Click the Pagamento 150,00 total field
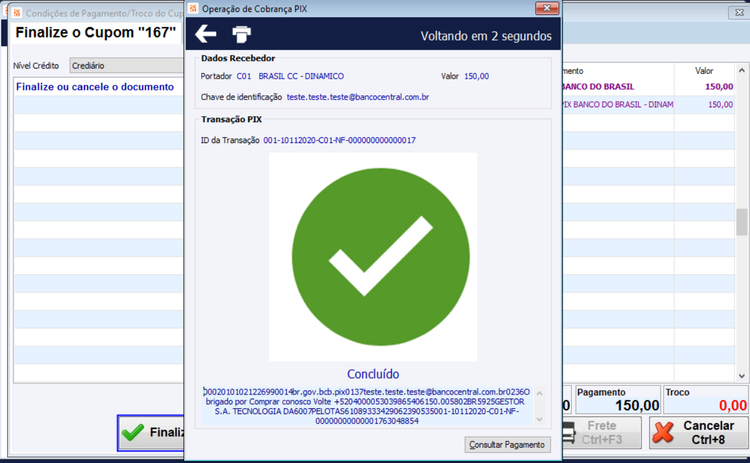The width and height of the screenshot is (750, 463). click(x=618, y=400)
